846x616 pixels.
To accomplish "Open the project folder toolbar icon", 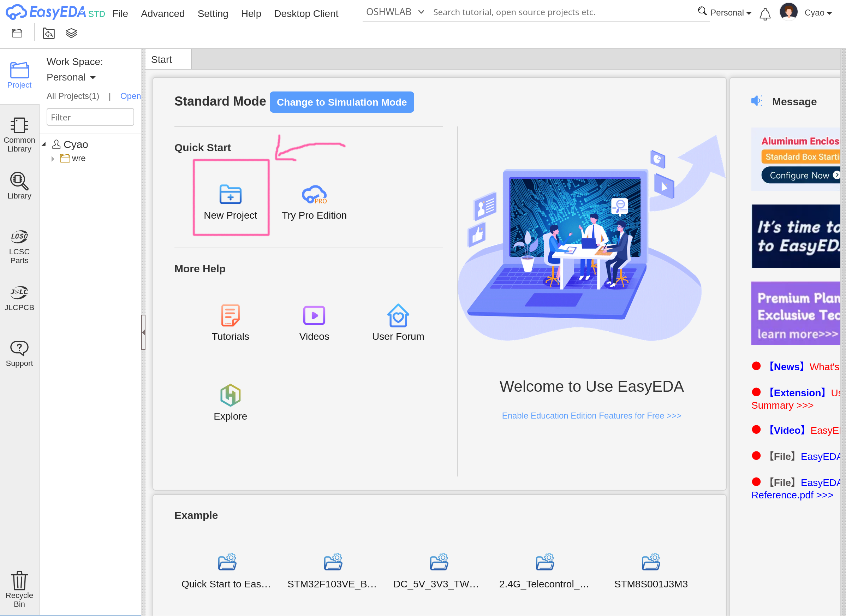I will click(17, 33).
